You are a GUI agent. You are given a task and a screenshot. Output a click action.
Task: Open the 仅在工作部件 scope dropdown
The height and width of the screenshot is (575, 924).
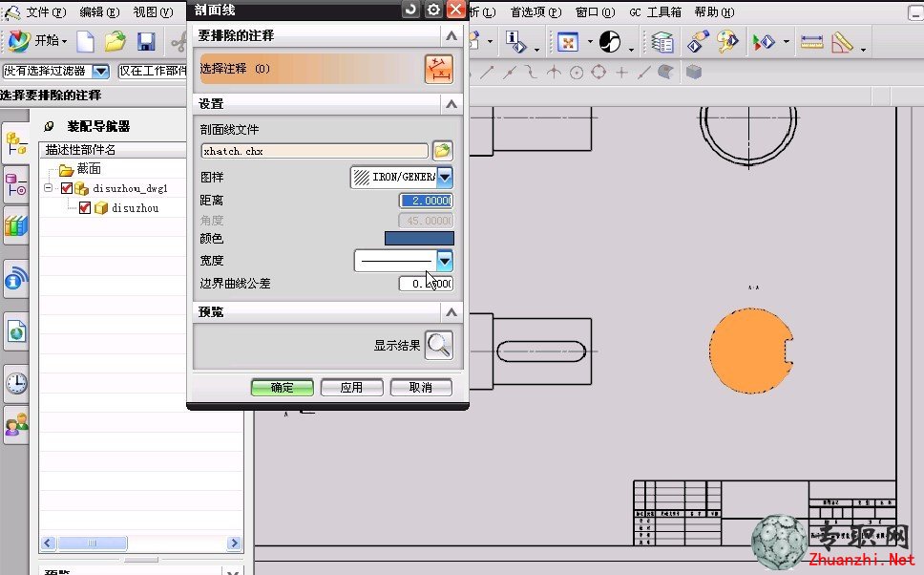tap(153, 71)
